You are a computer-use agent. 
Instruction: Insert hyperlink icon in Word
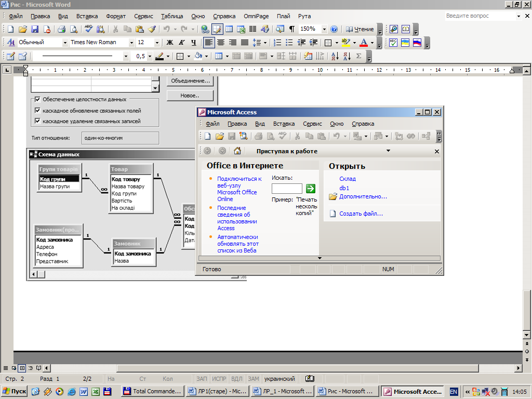click(205, 29)
